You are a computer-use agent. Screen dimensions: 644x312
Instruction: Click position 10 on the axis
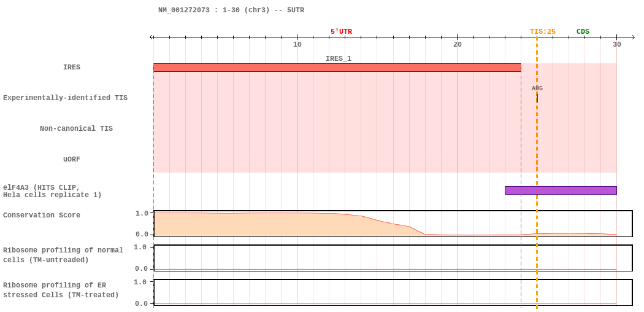[x=297, y=44]
